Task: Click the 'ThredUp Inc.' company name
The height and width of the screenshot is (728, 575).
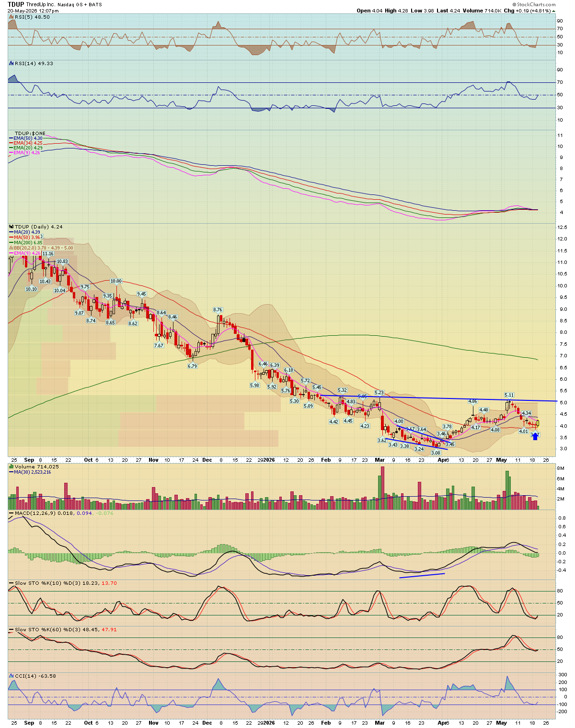Action: pos(41,4)
